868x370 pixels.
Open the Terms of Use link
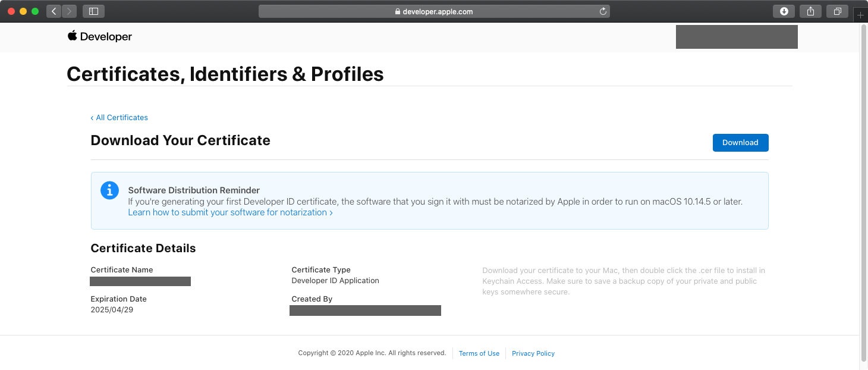tap(479, 353)
